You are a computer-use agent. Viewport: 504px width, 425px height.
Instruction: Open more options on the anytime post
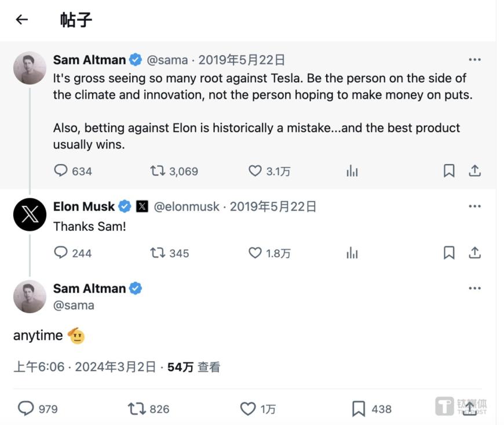pyautogui.click(x=474, y=288)
